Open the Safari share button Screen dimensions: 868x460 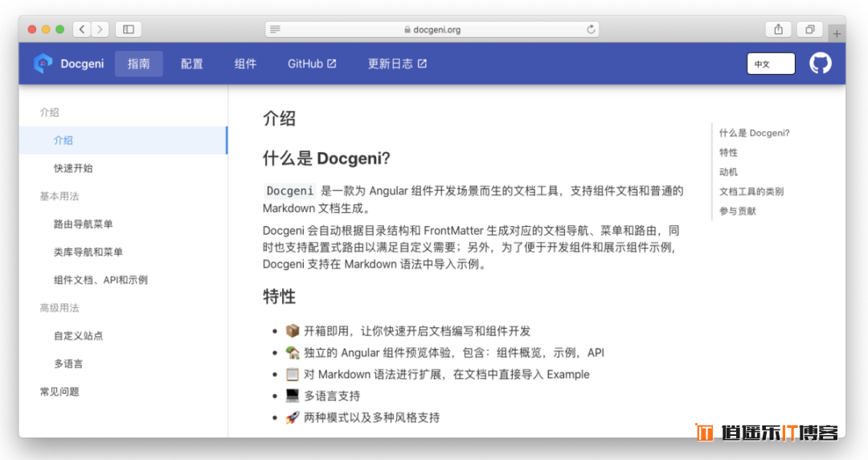(x=778, y=30)
